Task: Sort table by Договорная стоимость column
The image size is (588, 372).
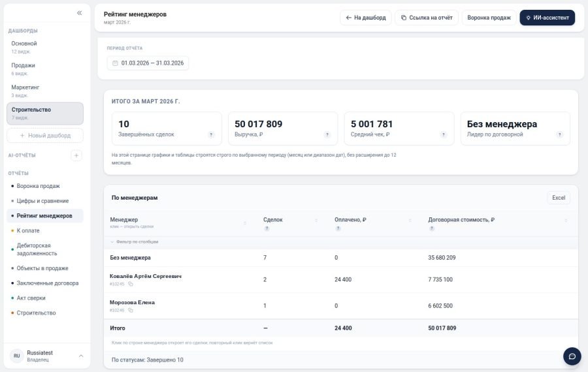Action: 566,221
